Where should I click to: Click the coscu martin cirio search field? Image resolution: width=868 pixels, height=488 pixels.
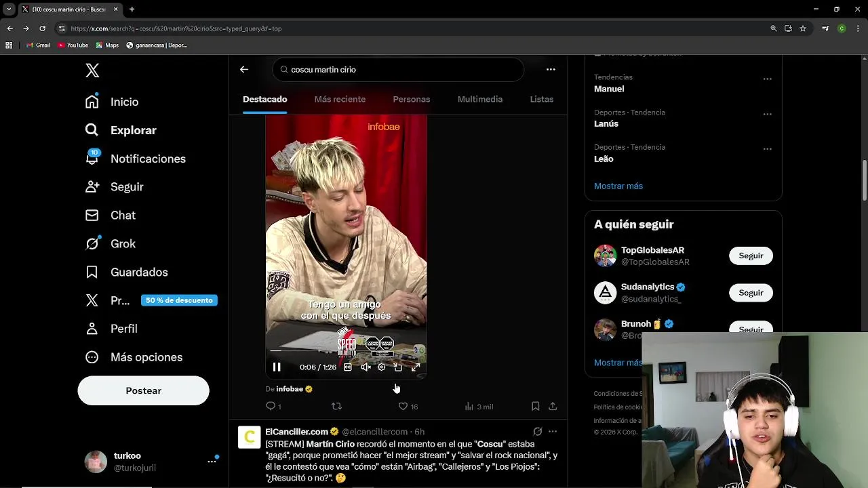(398, 69)
